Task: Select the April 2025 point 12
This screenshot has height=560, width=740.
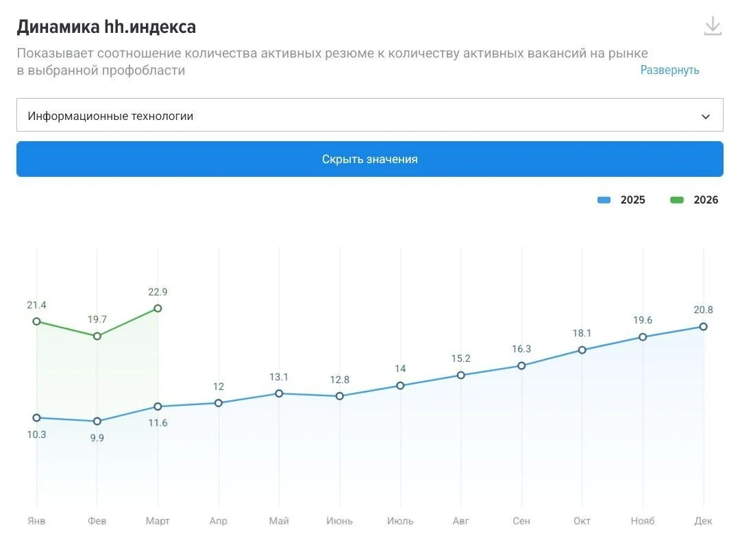Action: coord(219,403)
